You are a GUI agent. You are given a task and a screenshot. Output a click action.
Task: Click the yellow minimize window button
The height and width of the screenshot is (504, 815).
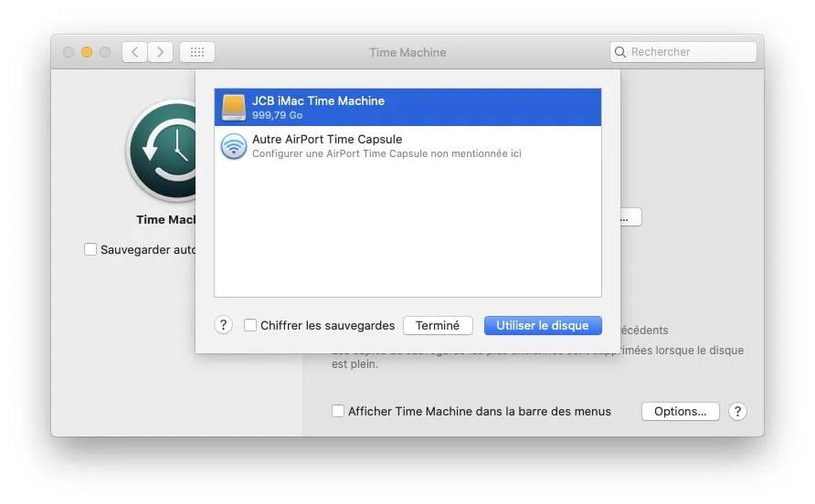tap(87, 52)
